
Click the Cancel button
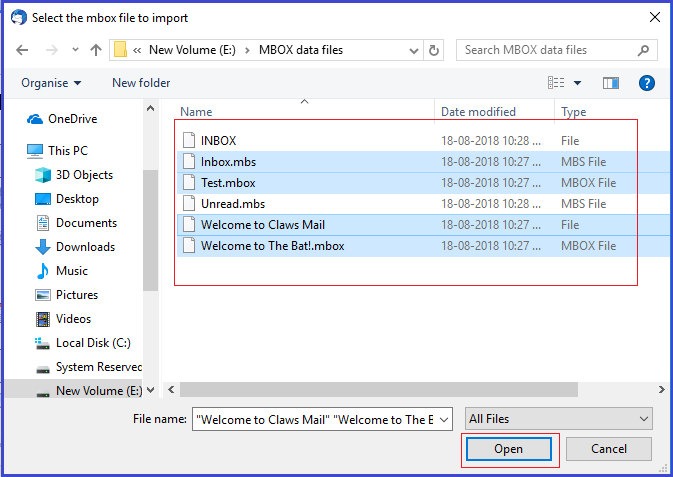pyautogui.click(x=609, y=449)
